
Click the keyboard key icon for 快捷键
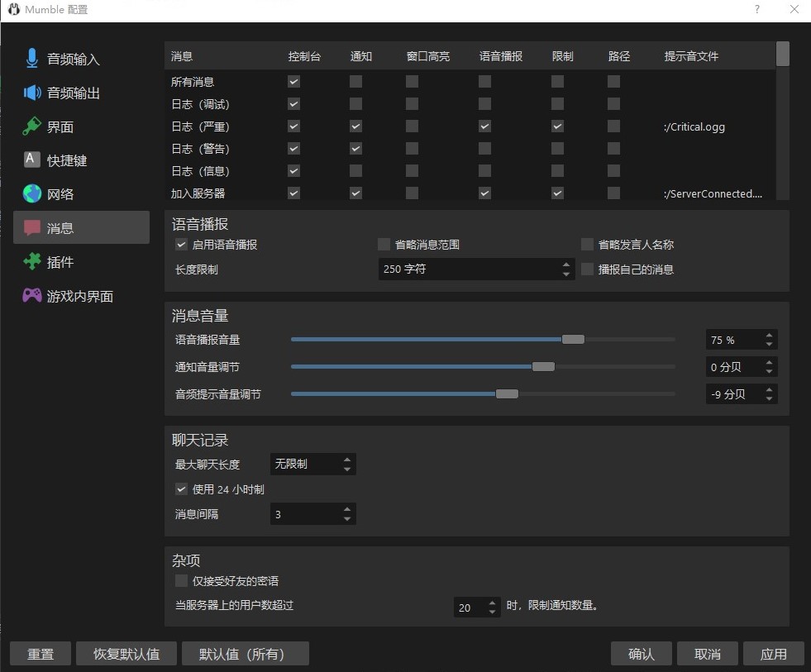[x=32, y=160]
